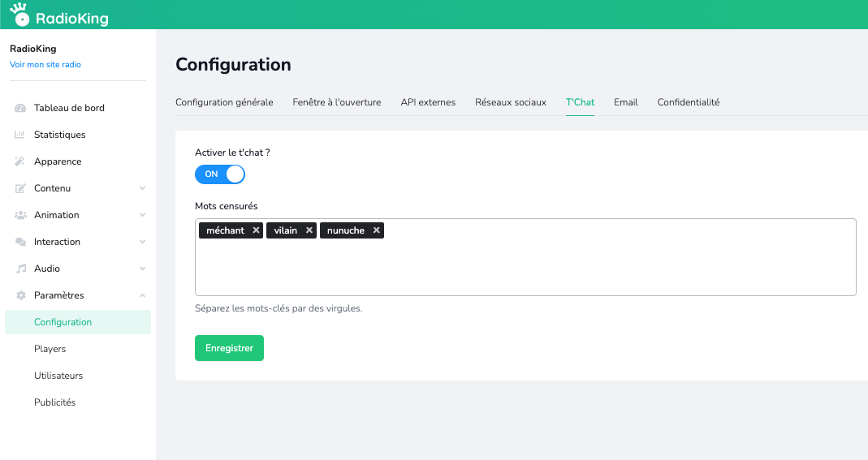The width and height of the screenshot is (868, 460).
Task: Open the Configuration générale tab
Action: (224, 102)
